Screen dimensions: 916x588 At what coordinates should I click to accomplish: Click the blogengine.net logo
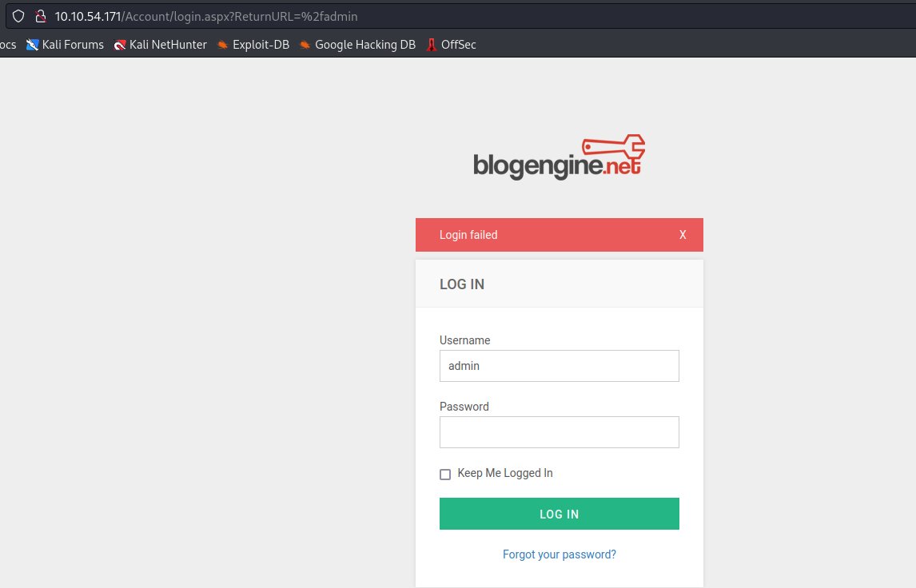point(559,157)
